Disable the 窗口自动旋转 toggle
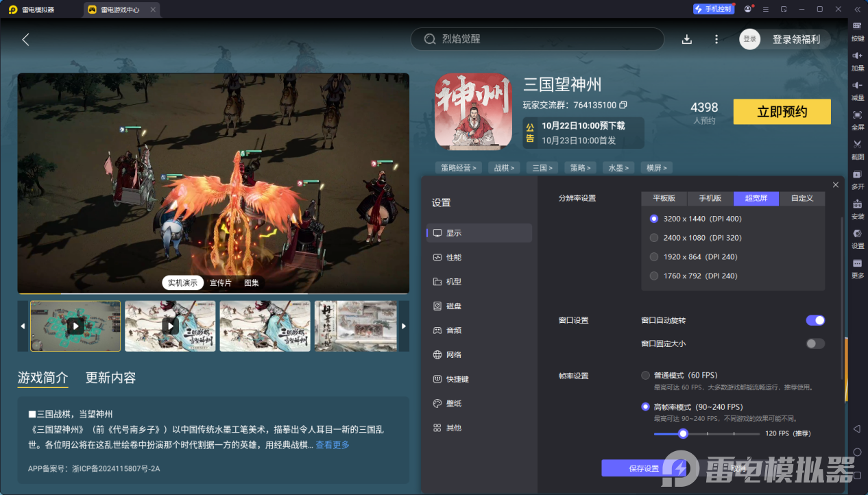This screenshot has height=495, width=868. coord(815,320)
